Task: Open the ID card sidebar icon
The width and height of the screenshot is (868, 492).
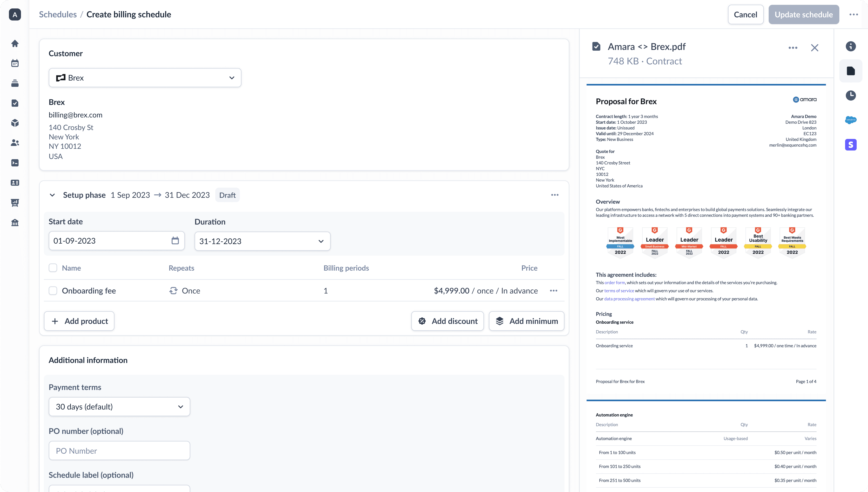Action: [15, 183]
